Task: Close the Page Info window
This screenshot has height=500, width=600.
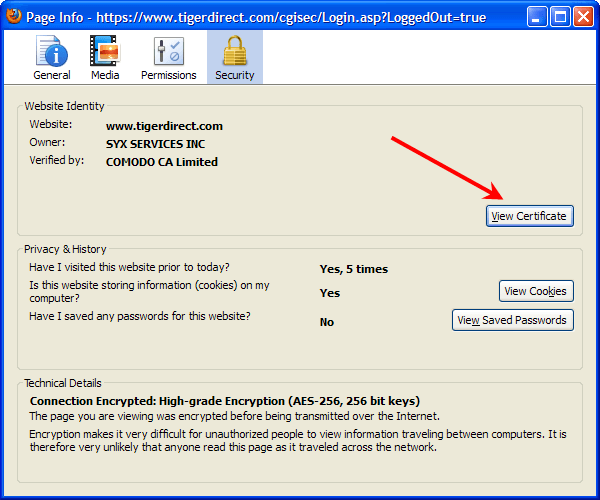Action: (x=583, y=17)
